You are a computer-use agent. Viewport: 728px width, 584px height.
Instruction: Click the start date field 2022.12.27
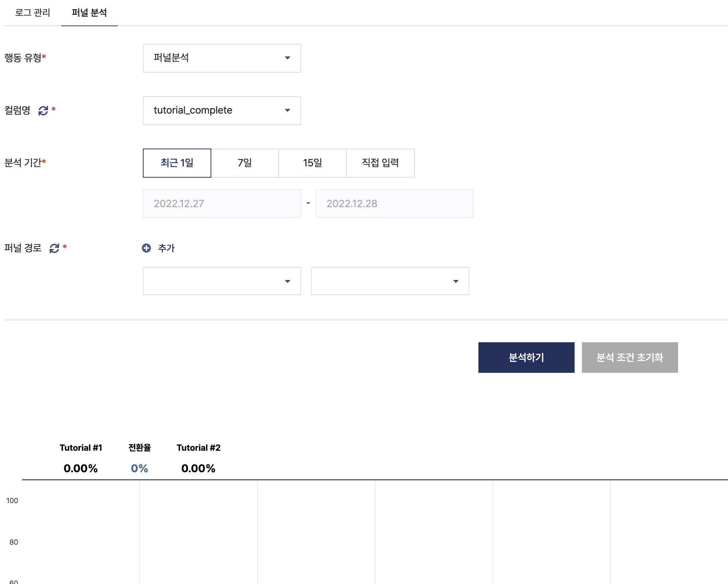(x=222, y=204)
